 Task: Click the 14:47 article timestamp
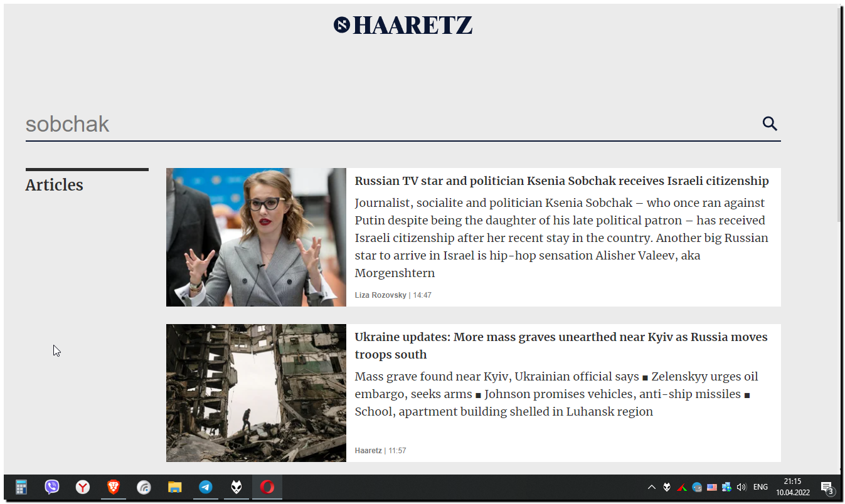[x=422, y=295]
